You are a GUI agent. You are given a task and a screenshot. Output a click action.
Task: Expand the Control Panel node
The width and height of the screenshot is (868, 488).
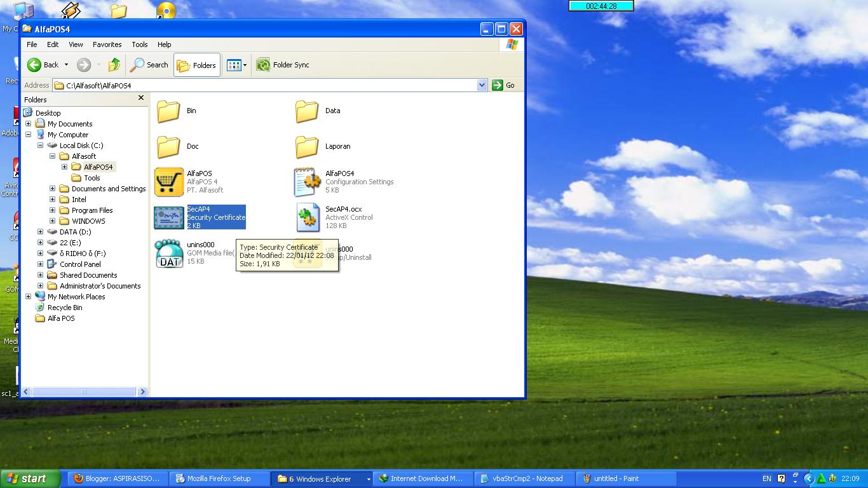pos(40,264)
